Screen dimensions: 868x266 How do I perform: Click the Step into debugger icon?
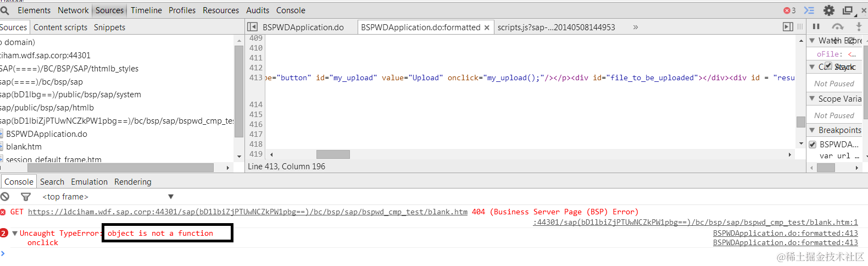tap(859, 26)
